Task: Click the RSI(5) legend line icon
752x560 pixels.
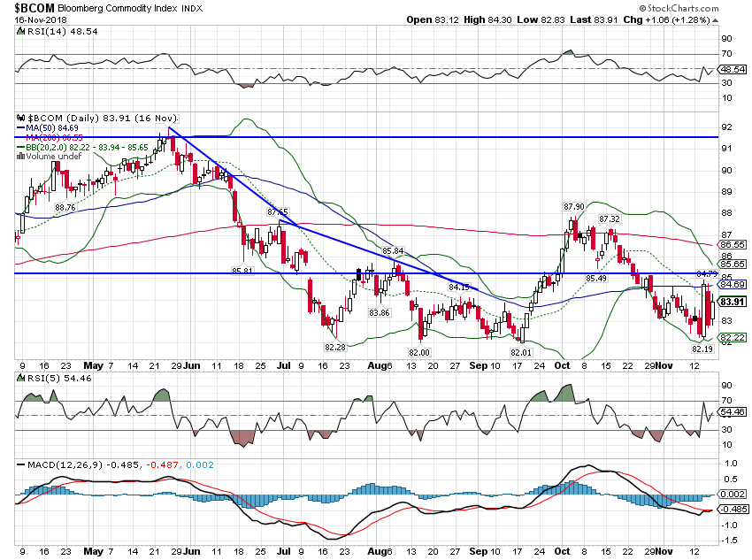Action: click(20, 379)
